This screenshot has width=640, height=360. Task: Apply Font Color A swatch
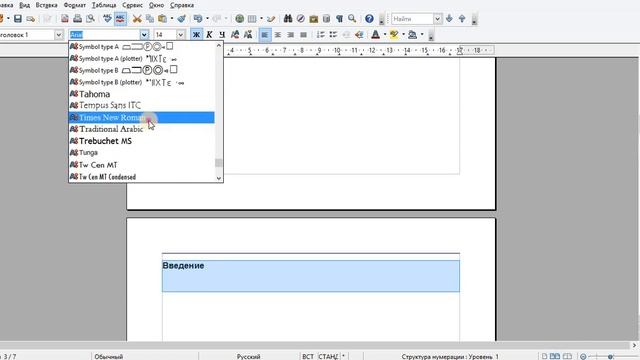[376, 35]
